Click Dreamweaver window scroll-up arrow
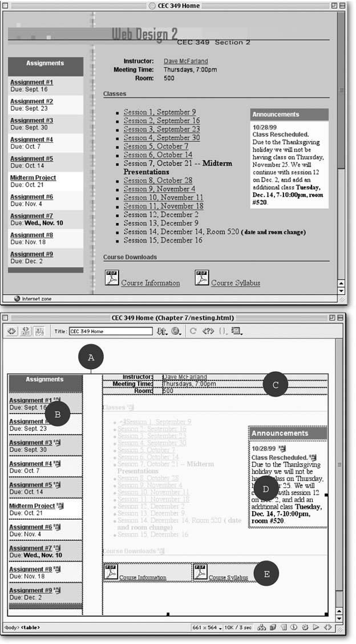The height and width of the screenshot is (644, 356). click(x=339, y=611)
